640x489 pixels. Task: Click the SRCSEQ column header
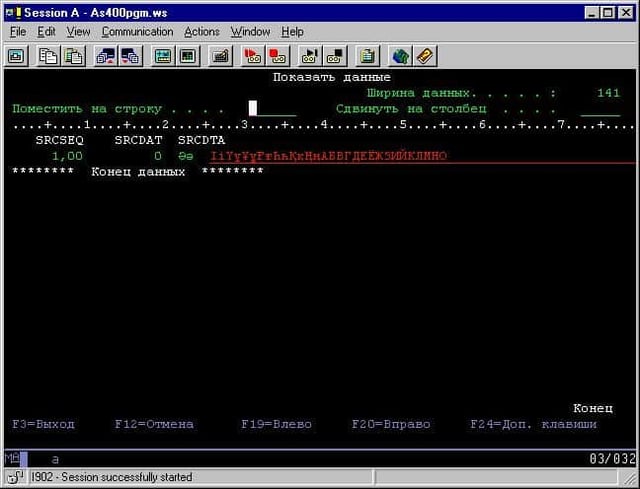click(60, 140)
